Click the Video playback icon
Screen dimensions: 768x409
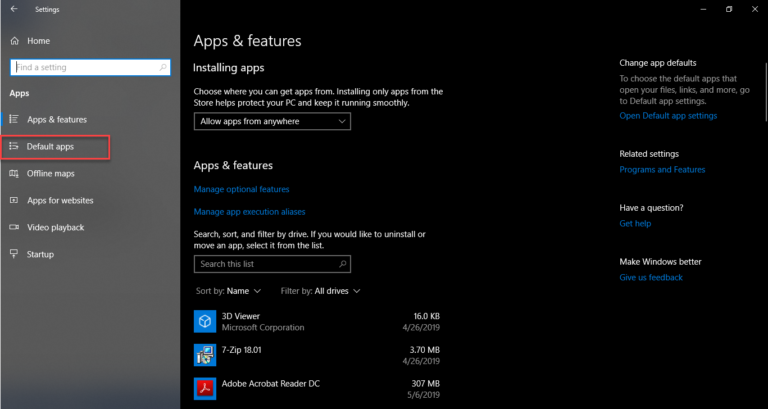(x=13, y=227)
